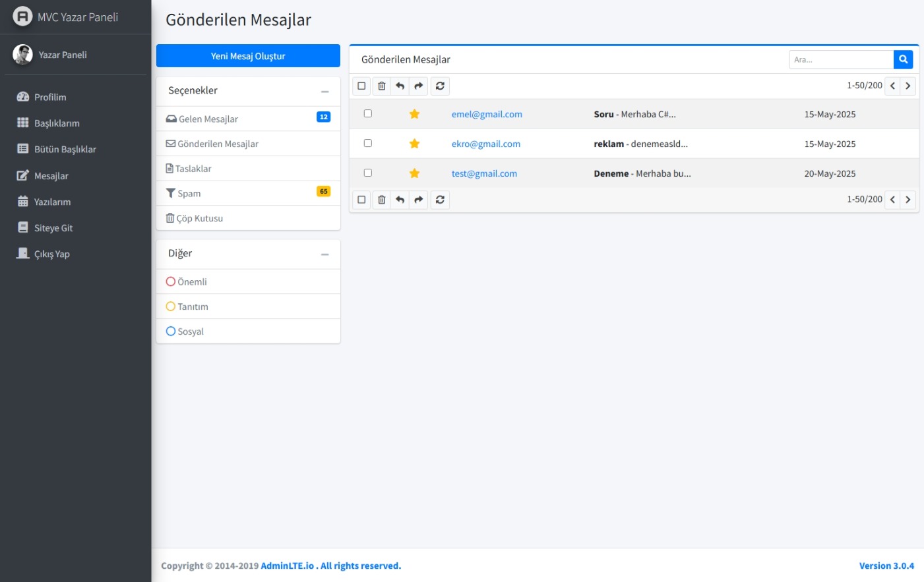
Task: Open Mesajlar in the sidebar
Action: coord(51,176)
